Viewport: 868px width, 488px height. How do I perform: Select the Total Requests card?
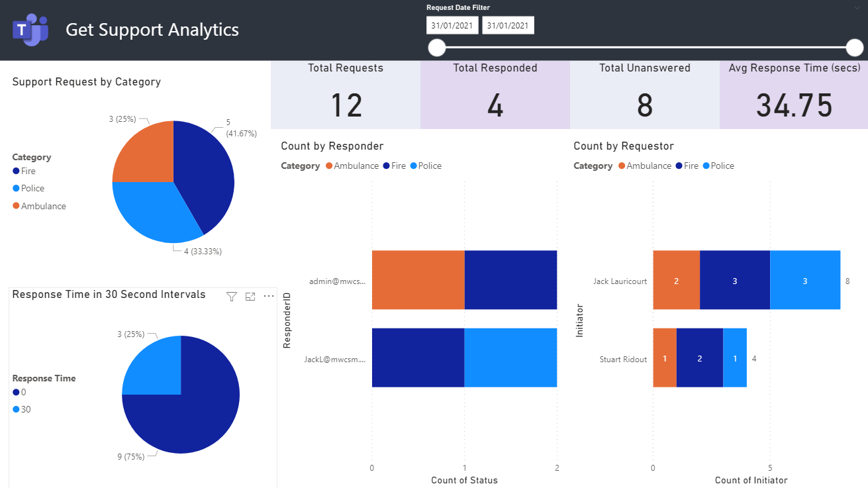pyautogui.click(x=346, y=95)
